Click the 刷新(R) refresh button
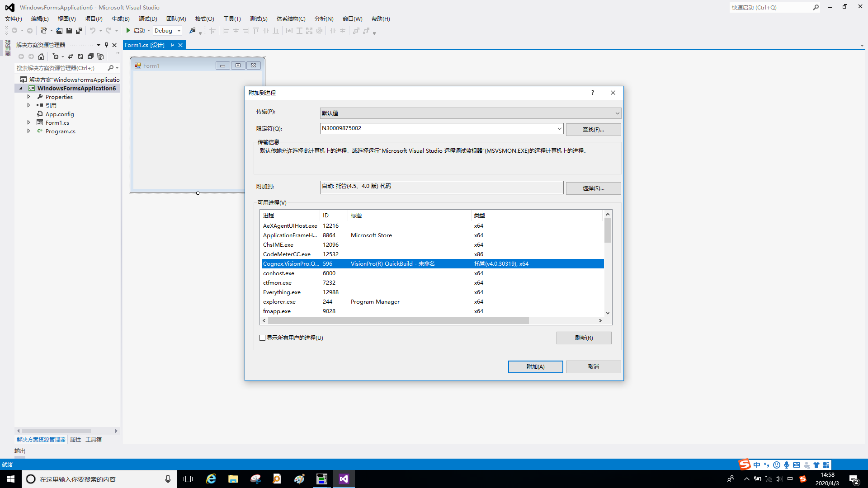The height and width of the screenshot is (488, 868). 584,338
